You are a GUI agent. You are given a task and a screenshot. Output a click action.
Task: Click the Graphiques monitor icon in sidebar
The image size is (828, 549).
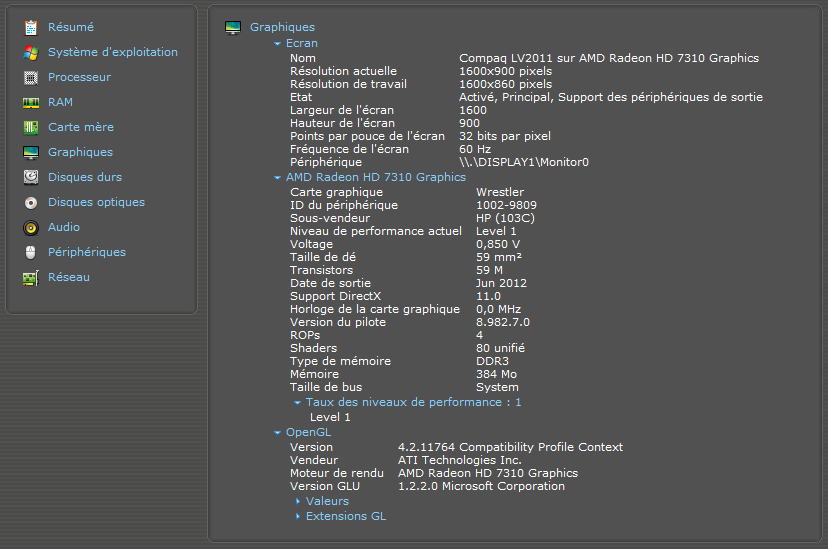pyautogui.click(x=31, y=153)
